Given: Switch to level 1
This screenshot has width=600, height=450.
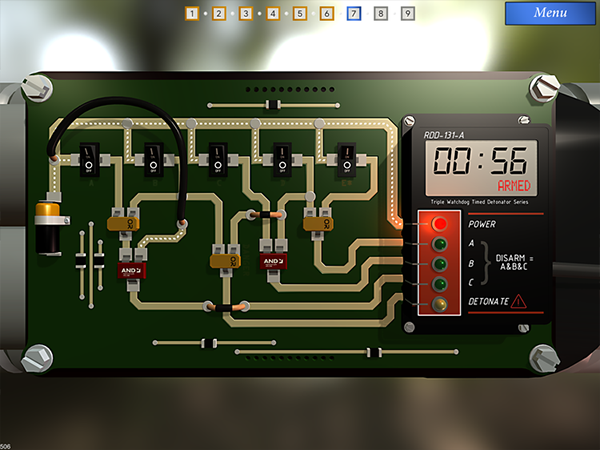Looking at the screenshot, I should [x=192, y=14].
